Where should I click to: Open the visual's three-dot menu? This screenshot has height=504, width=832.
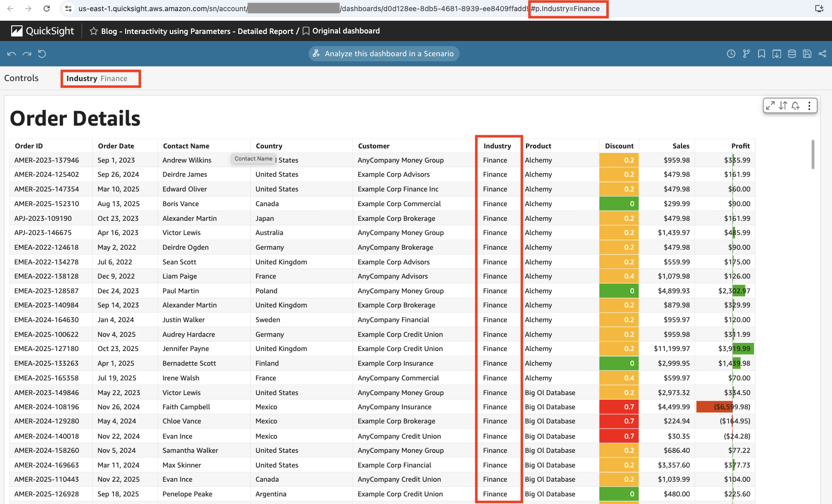pos(809,105)
